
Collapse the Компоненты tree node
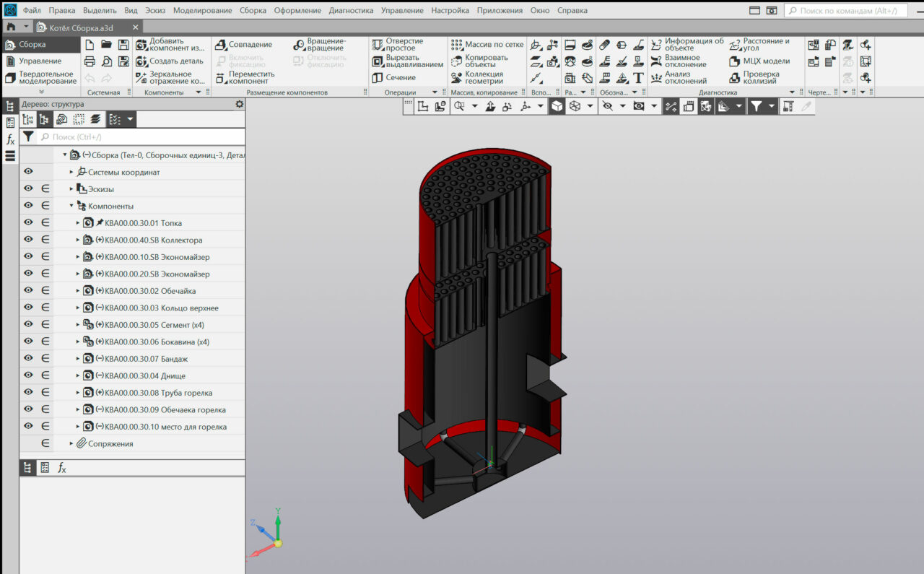pos(71,206)
